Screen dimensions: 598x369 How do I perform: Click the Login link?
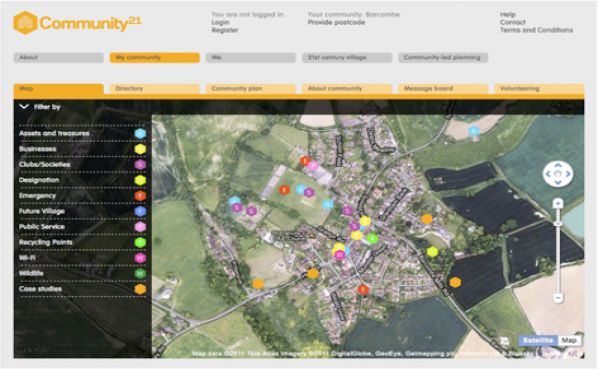click(x=220, y=22)
